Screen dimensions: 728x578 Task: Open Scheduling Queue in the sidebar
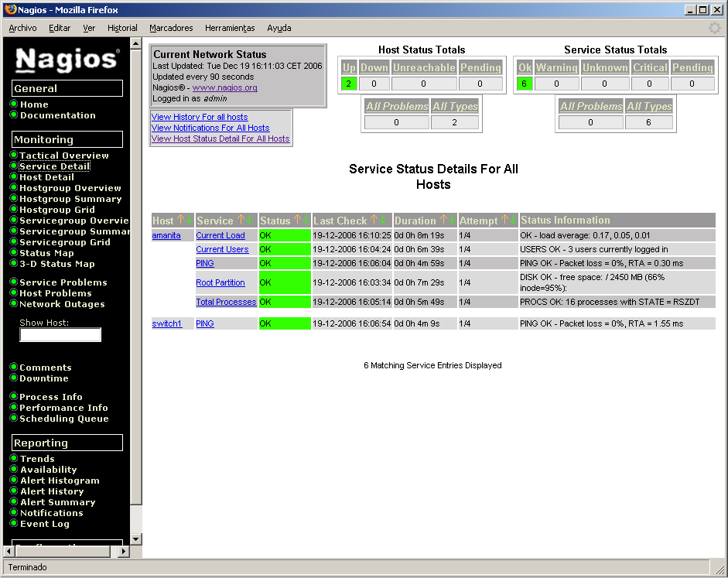tap(64, 419)
